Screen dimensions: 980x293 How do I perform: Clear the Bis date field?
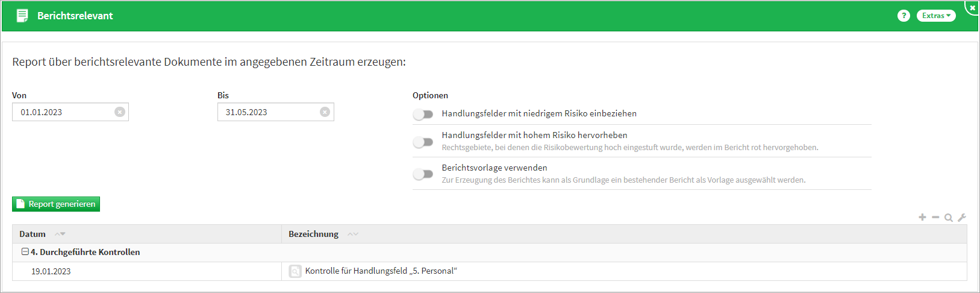[325, 112]
